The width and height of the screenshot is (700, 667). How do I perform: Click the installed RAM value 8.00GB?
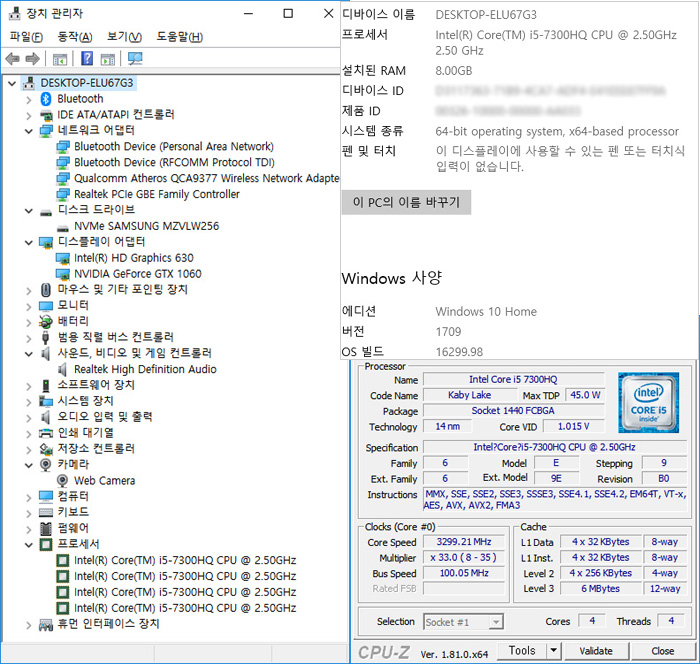(454, 71)
